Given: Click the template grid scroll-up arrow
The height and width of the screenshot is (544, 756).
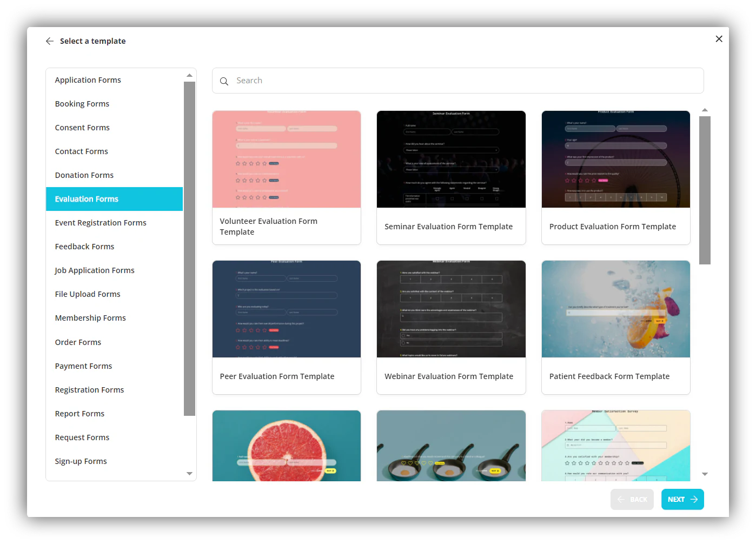Looking at the screenshot, I should (705, 110).
